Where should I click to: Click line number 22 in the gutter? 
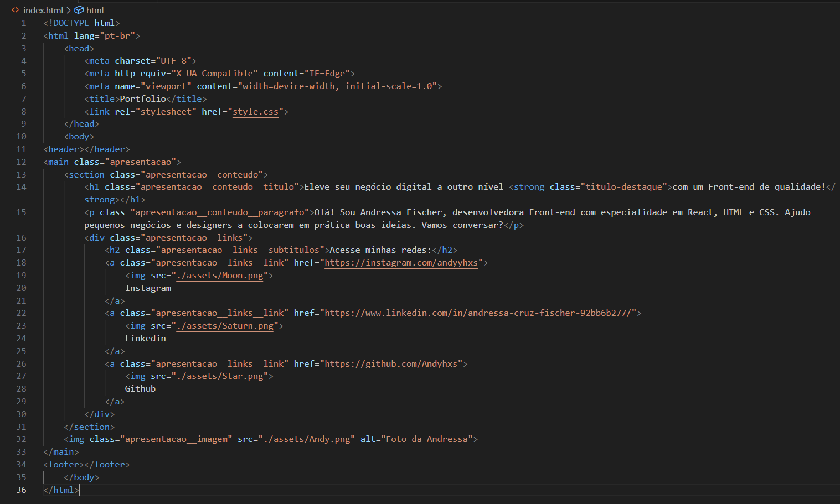pos(21,313)
